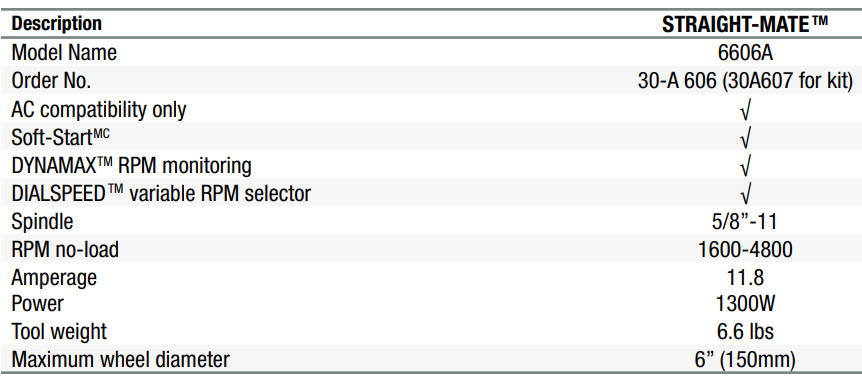Click the Soft-Start checkmark
The height and width of the screenshot is (378, 862).
(x=745, y=138)
